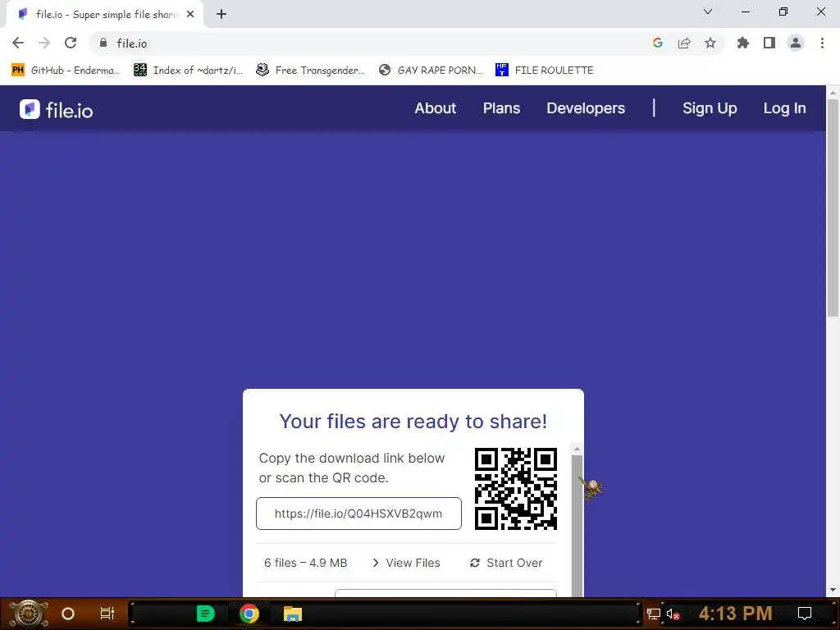The height and width of the screenshot is (630, 840).
Task: Click the network tray icon
Action: [x=654, y=614]
